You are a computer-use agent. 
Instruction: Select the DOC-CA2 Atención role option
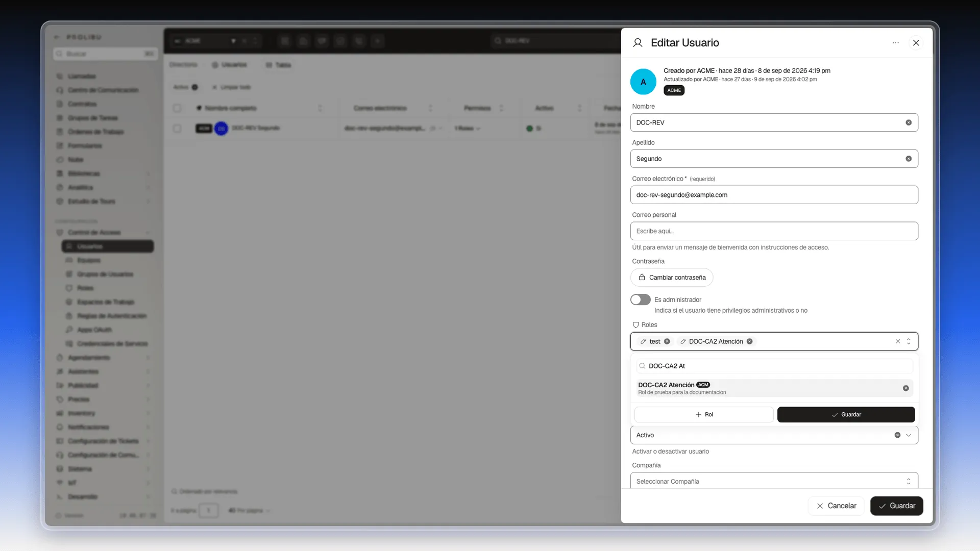[x=774, y=388]
